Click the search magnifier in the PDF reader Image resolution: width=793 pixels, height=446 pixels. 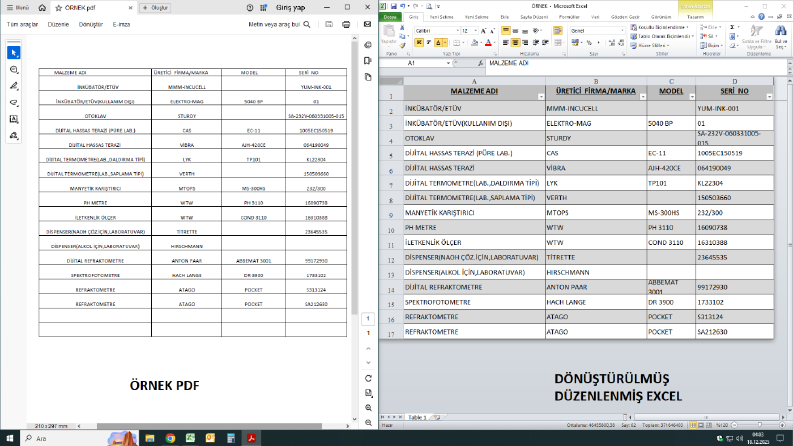pos(307,24)
